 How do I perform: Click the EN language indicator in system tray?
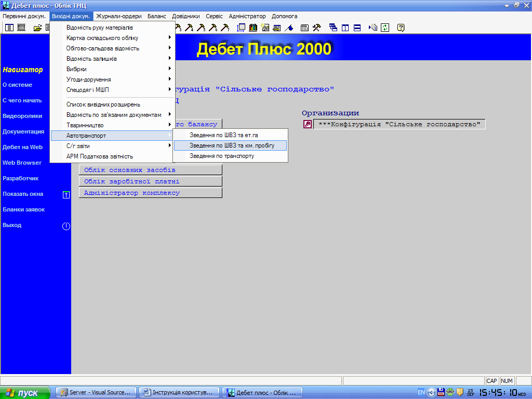click(x=421, y=392)
